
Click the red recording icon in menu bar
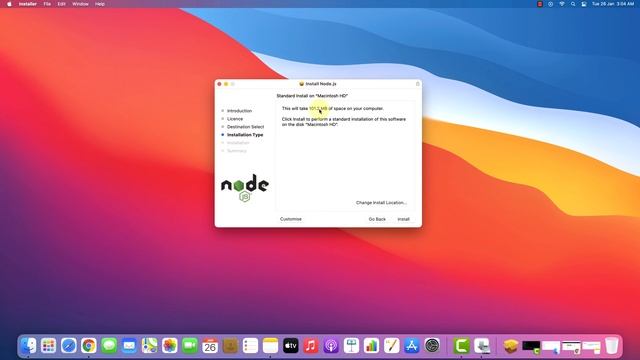[x=540, y=4]
